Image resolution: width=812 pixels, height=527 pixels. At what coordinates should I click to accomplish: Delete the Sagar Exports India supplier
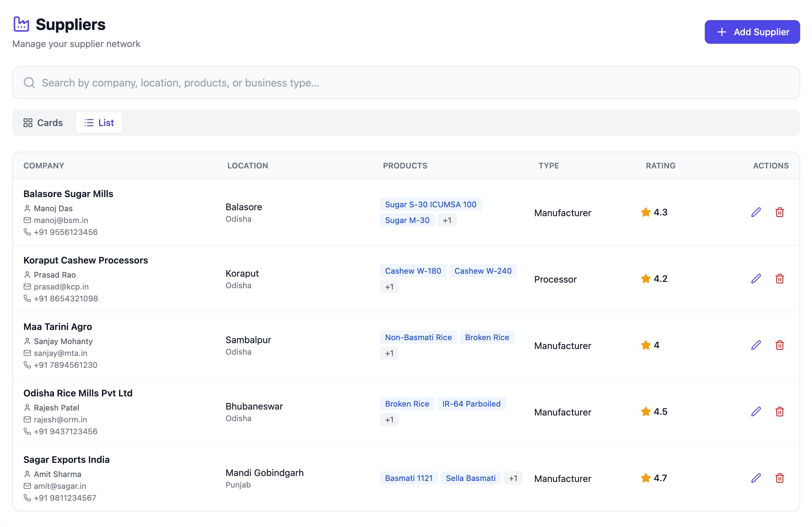pyautogui.click(x=780, y=478)
